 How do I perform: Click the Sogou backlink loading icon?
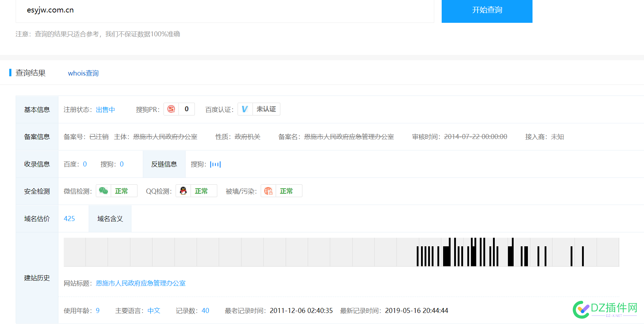(215, 164)
